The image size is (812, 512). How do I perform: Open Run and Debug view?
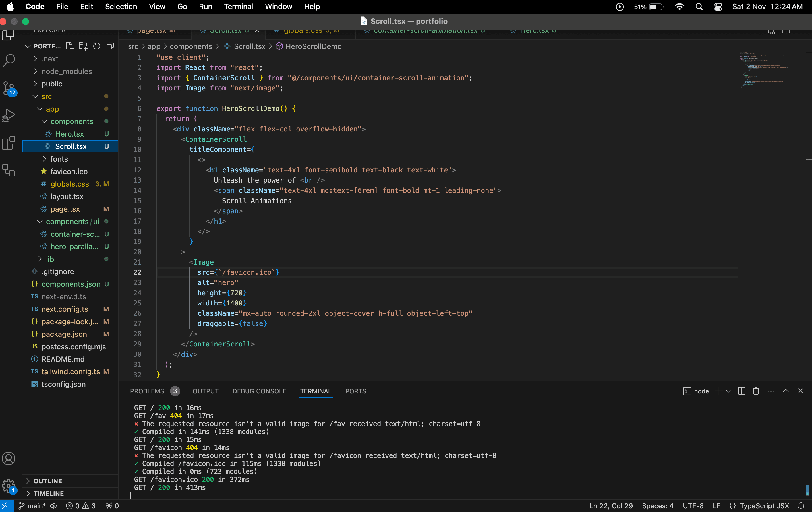tap(9, 116)
